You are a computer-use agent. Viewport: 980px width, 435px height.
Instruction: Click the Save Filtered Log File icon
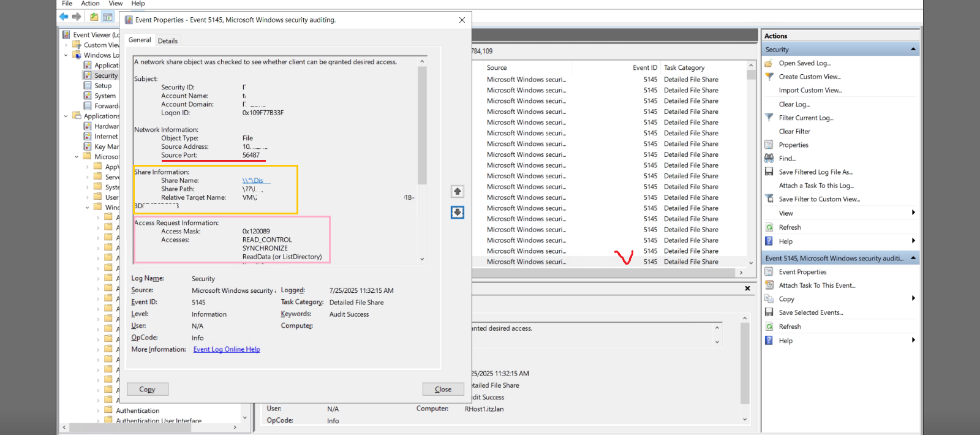coord(769,172)
